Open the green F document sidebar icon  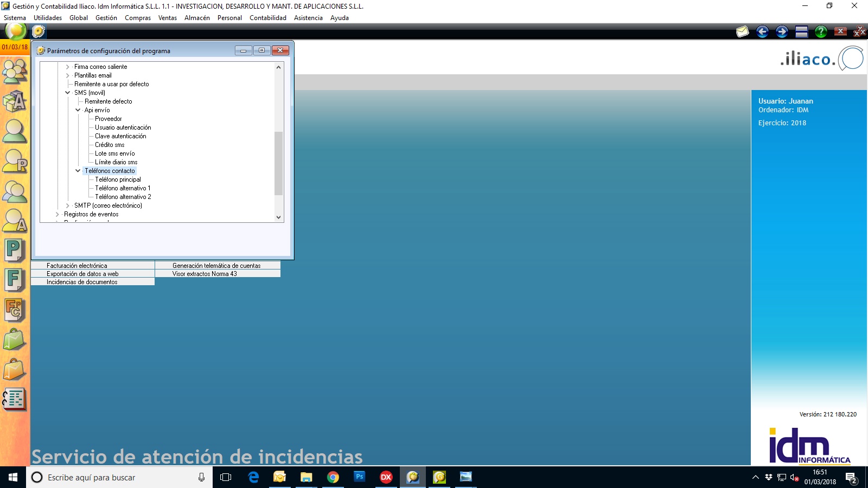pyautogui.click(x=15, y=280)
